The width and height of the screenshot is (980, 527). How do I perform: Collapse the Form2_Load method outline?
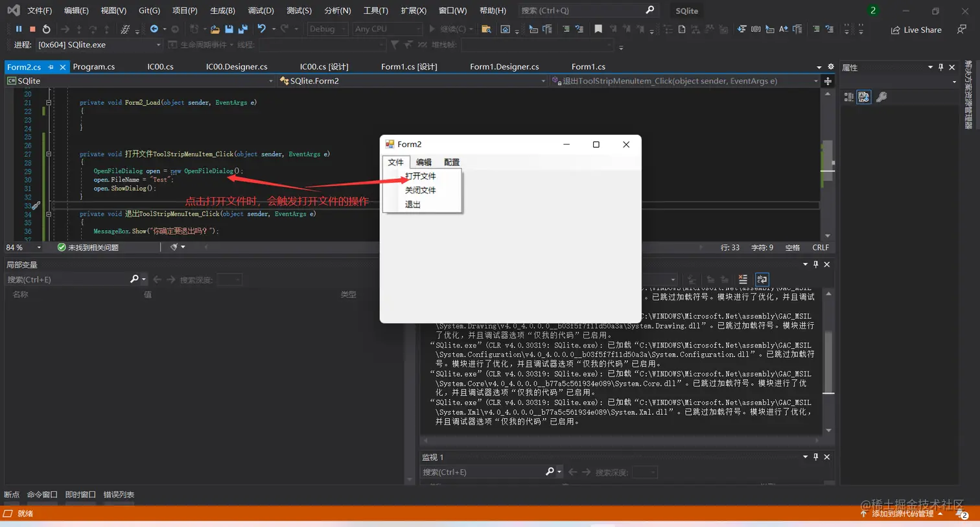(49, 102)
